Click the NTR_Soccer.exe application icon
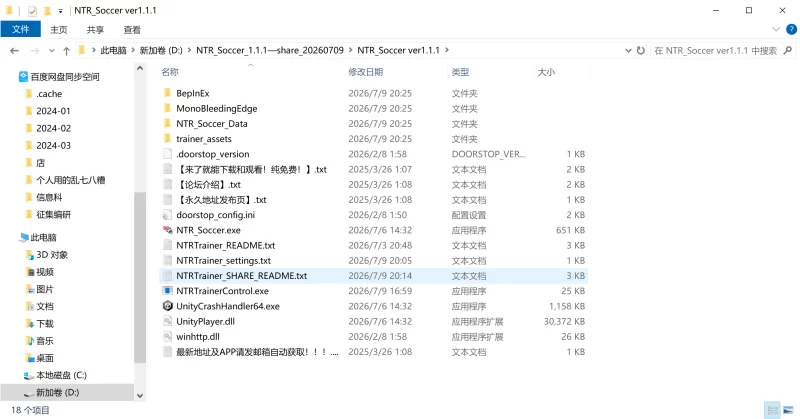800x419 pixels. coord(167,230)
